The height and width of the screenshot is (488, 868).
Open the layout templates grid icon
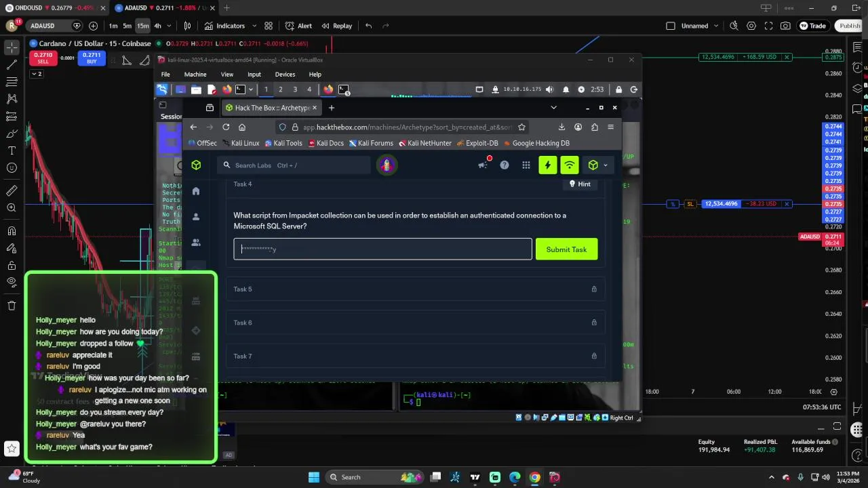(x=269, y=26)
